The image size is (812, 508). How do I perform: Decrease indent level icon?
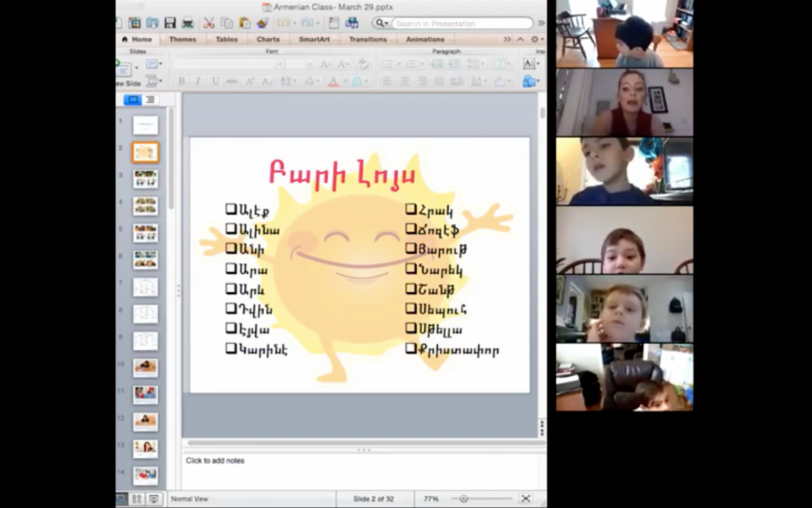(x=437, y=64)
